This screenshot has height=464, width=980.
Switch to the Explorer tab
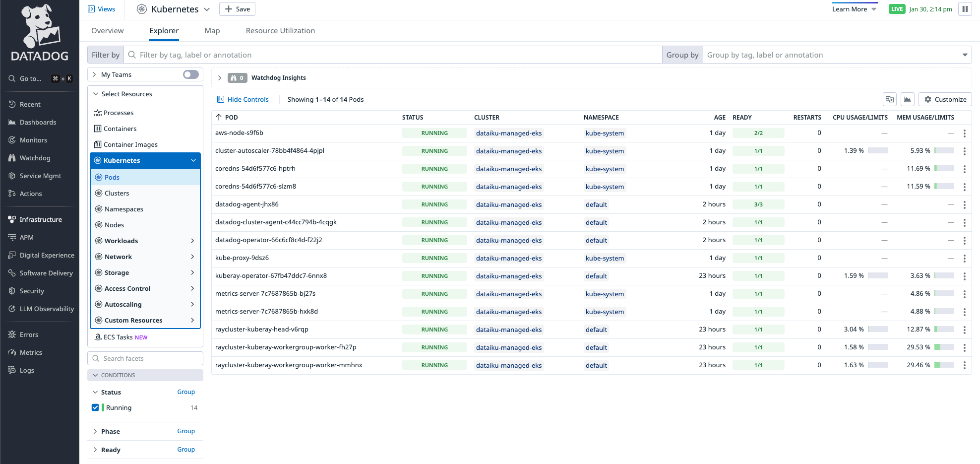pyautogui.click(x=164, y=31)
